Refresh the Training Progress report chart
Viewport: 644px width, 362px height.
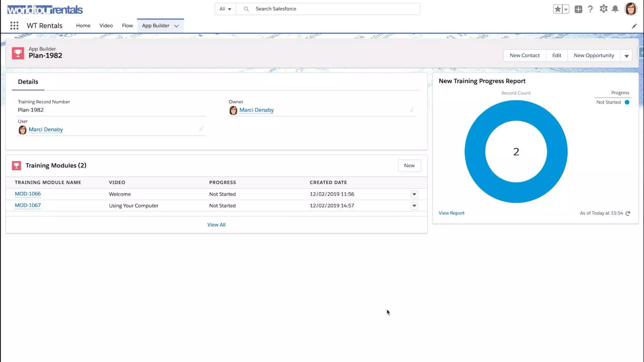[628, 213]
